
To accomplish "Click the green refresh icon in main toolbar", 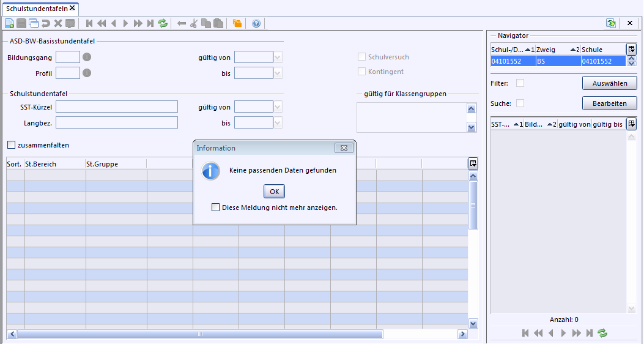I will pos(163,23).
